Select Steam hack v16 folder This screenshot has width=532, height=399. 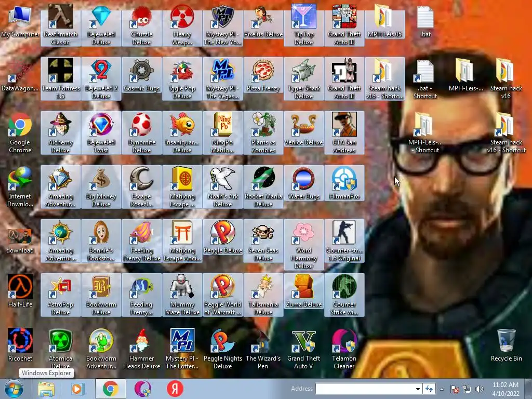[x=506, y=79]
